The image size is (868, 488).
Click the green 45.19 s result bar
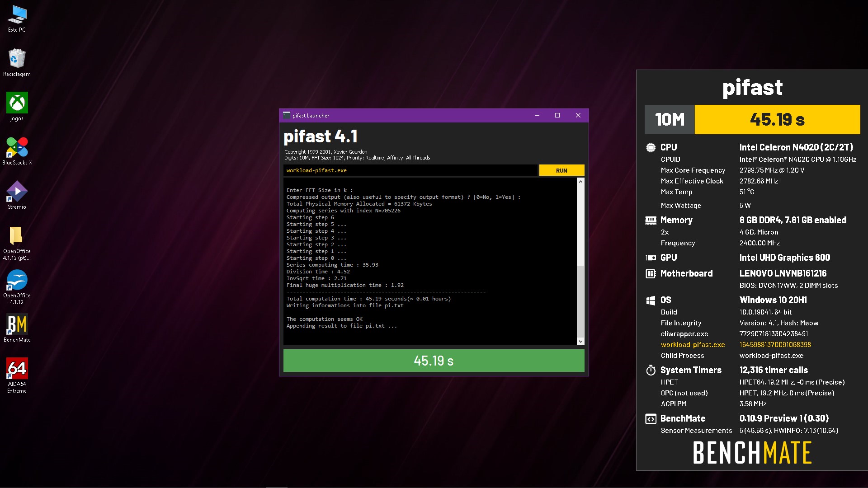coord(434,361)
